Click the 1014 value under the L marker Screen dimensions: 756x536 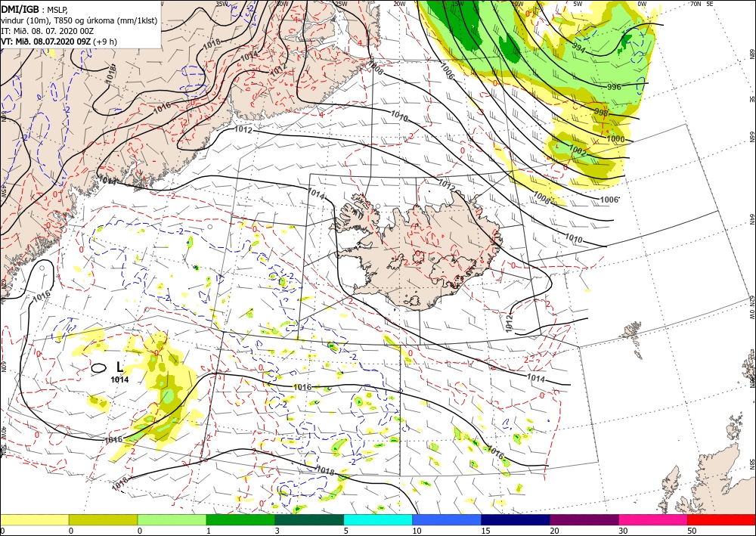pos(119,380)
